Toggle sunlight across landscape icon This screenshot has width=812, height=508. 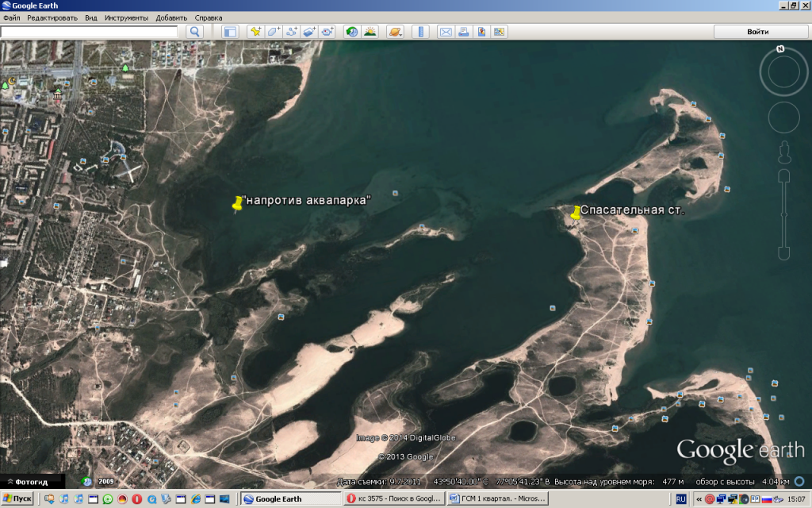click(370, 32)
